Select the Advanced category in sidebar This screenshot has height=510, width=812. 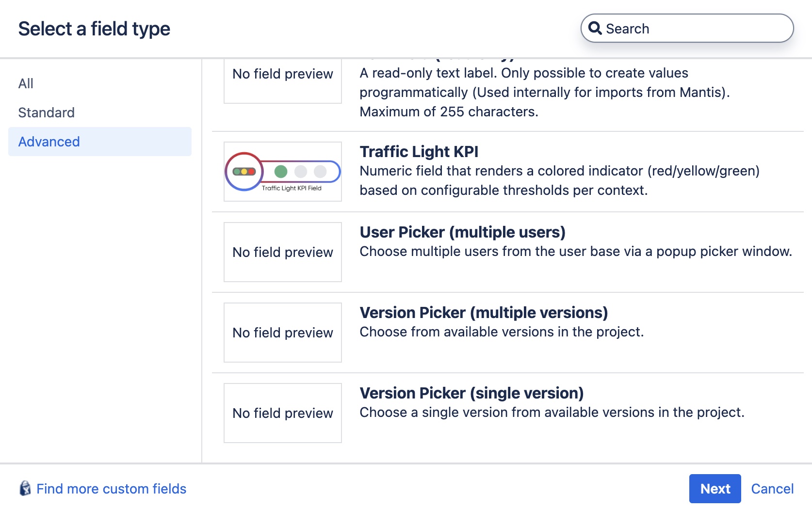click(100, 142)
